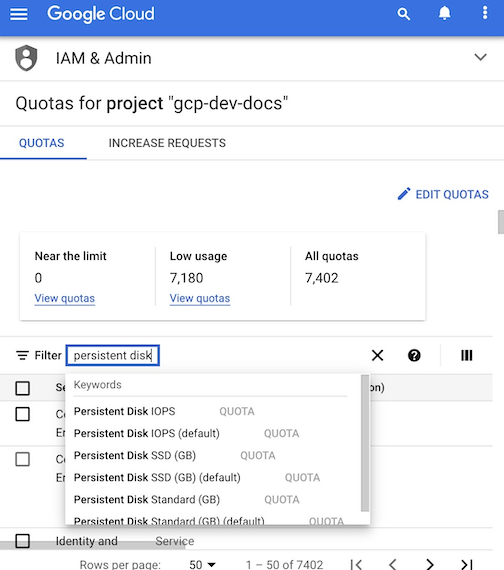Switch to the Increase Requests tab
Screen dimensions: 504x570
coord(167,143)
